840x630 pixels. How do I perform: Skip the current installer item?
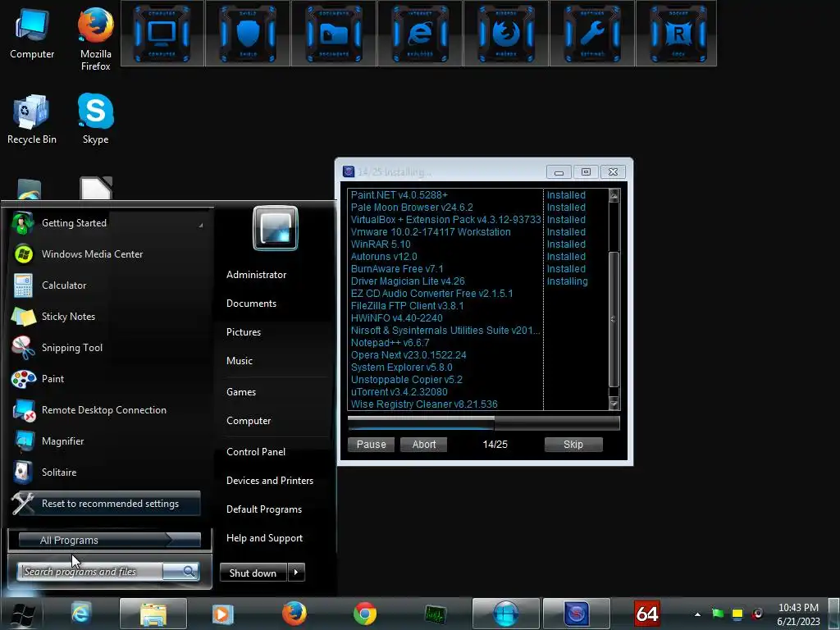point(573,444)
